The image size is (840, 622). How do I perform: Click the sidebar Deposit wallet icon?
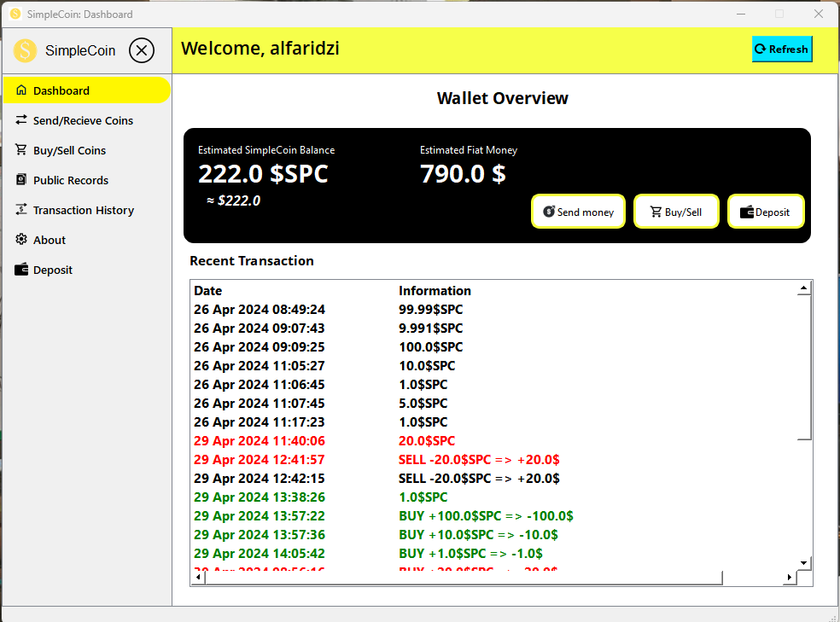click(x=21, y=270)
